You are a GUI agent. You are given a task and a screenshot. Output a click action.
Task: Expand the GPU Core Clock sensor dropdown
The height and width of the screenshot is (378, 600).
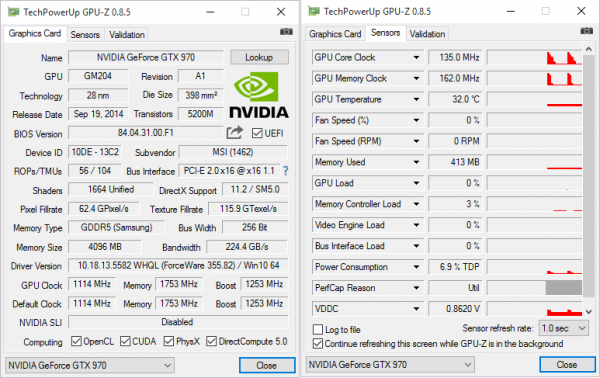pos(416,57)
